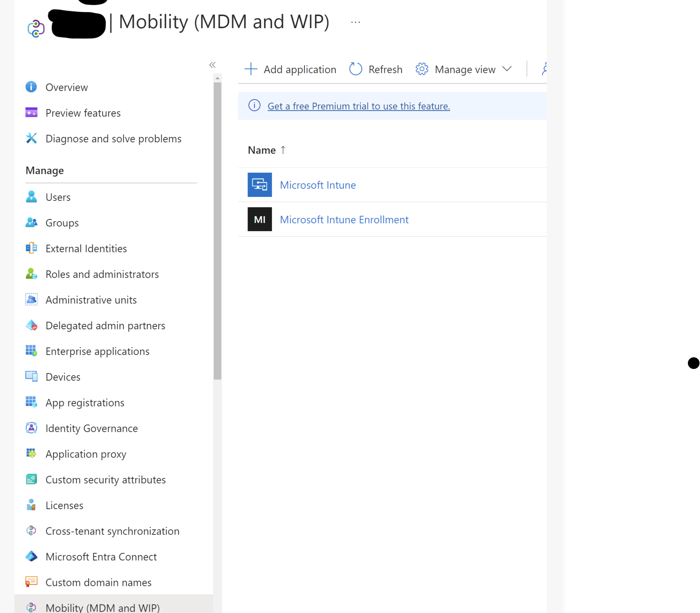This screenshot has width=700, height=613.
Task: Select Diagnose and solve problems
Action: [x=113, y=138]
